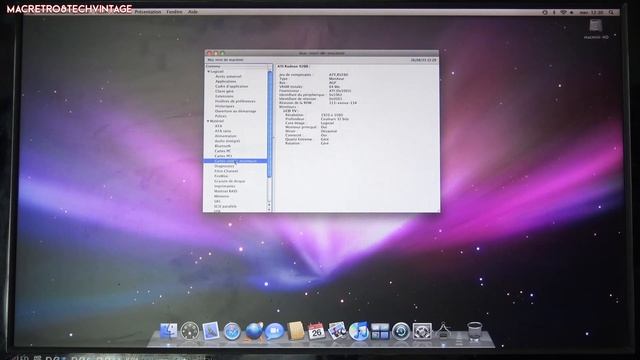Click the ATI Radeon 9200 heading
The height and width of the screenshot is (360, 640).
point(293,66)
